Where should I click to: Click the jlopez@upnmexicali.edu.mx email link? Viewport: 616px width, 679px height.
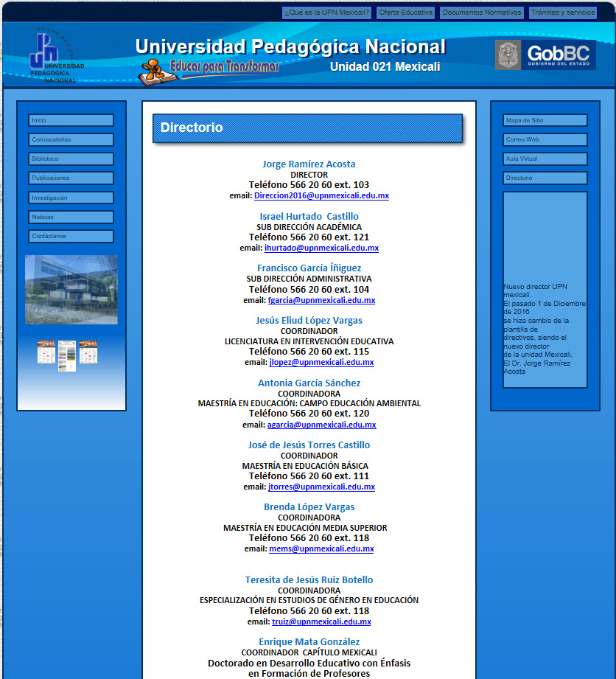point(322,363)
